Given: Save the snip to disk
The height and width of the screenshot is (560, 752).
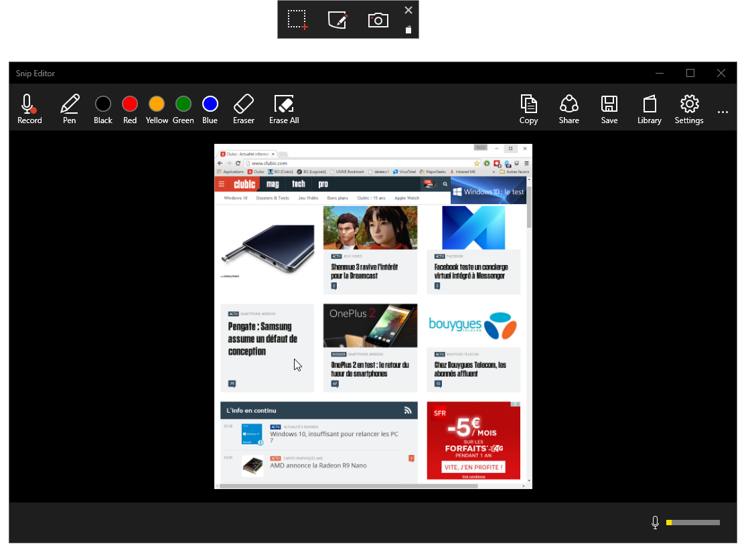Looking at the screenshot, I should [x=609, y=109].
